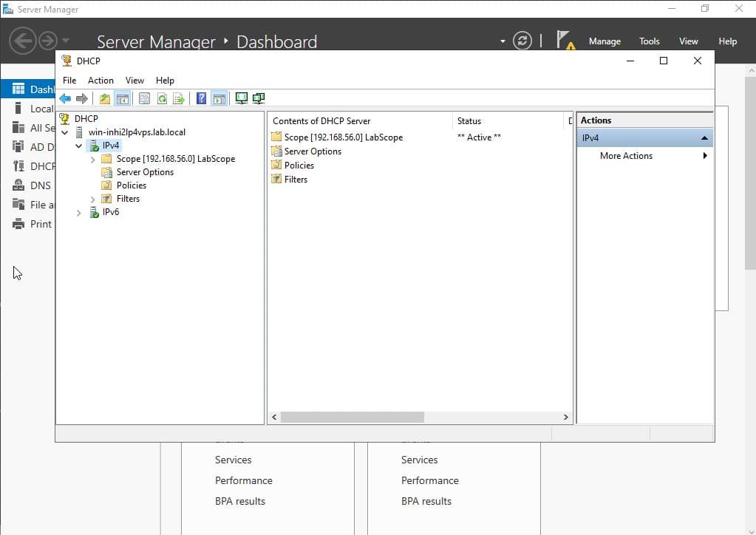Image resolution: width=756 pixels, height=535 pixels.
Task: Select Server Options in the tree
Action: [x=145, y=172]
